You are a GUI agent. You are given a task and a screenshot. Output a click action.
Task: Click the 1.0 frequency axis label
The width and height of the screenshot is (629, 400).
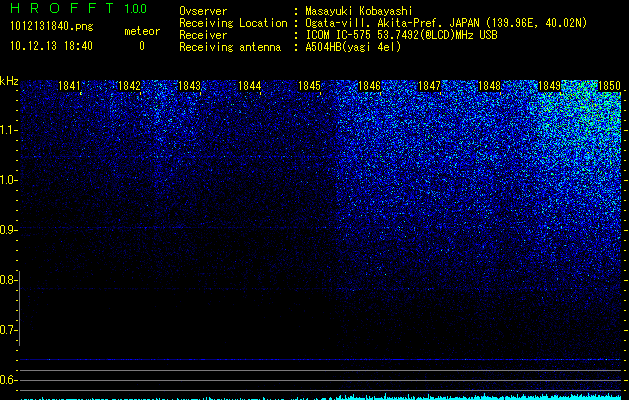click(8, 180)
